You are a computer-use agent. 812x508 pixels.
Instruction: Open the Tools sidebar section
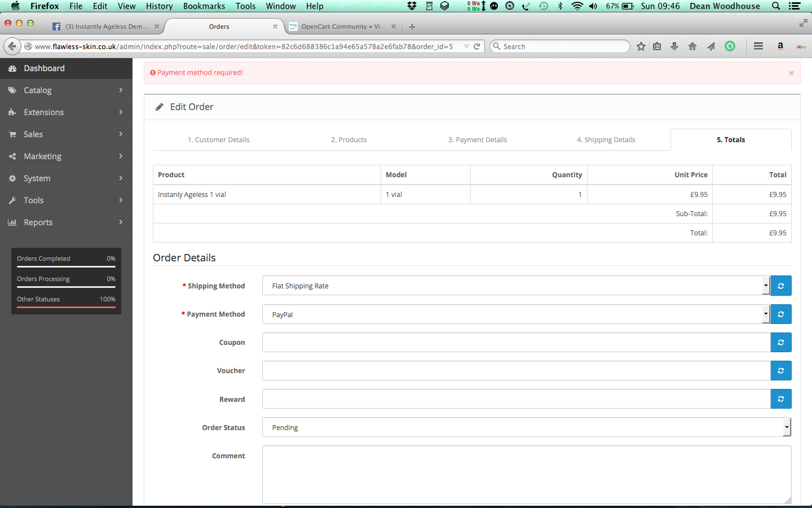click(x=66, y=200)
